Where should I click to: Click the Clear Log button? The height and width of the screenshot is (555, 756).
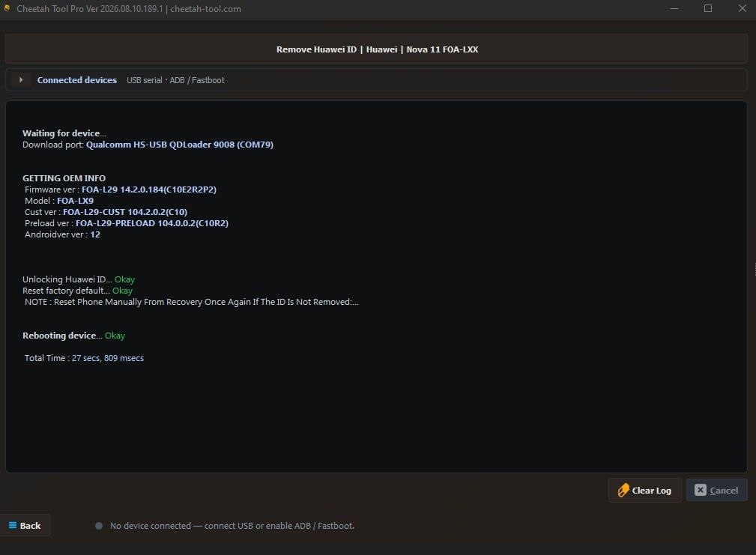pyautogui.click(x=644, y=491)
